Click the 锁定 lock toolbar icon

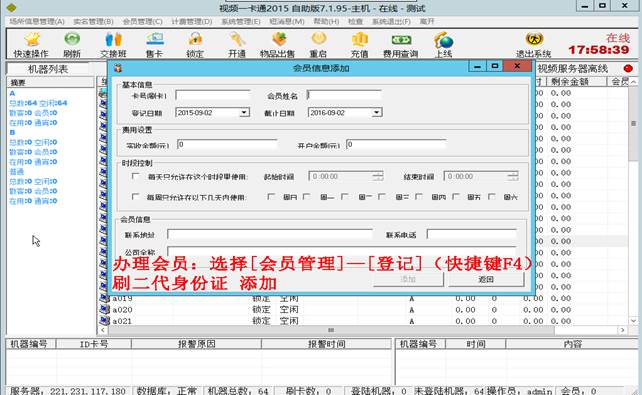click(195, 39)
